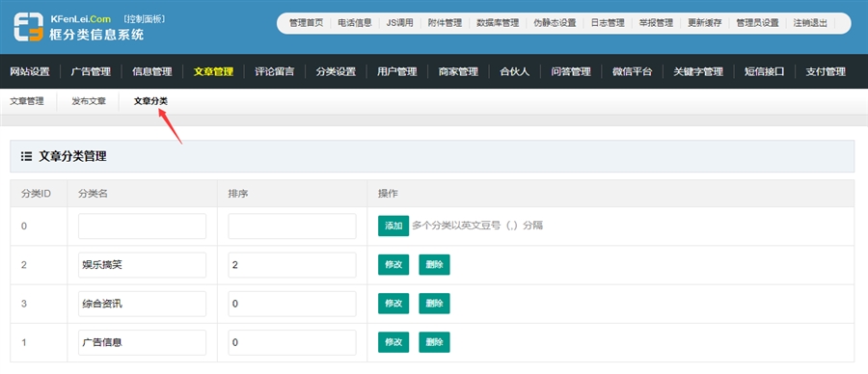This screenshot has width=868, height=374.
Task: Open 数据库管理 from top menu
Action: point(498,23)
